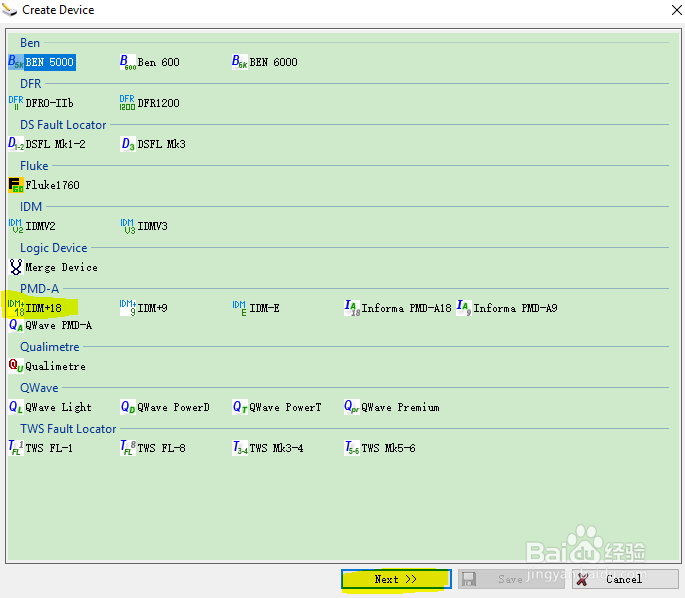
Task: Select the QWave PowerT icon
Action: [240, 407]
